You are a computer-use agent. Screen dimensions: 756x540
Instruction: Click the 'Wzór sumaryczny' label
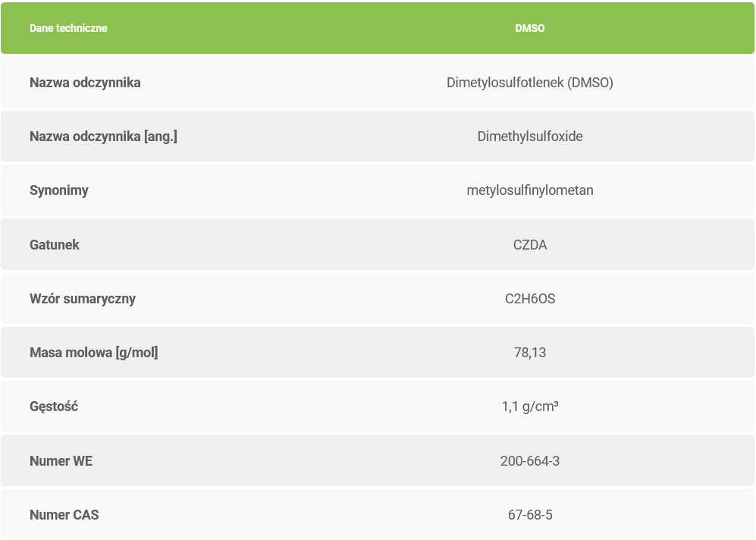83,298
